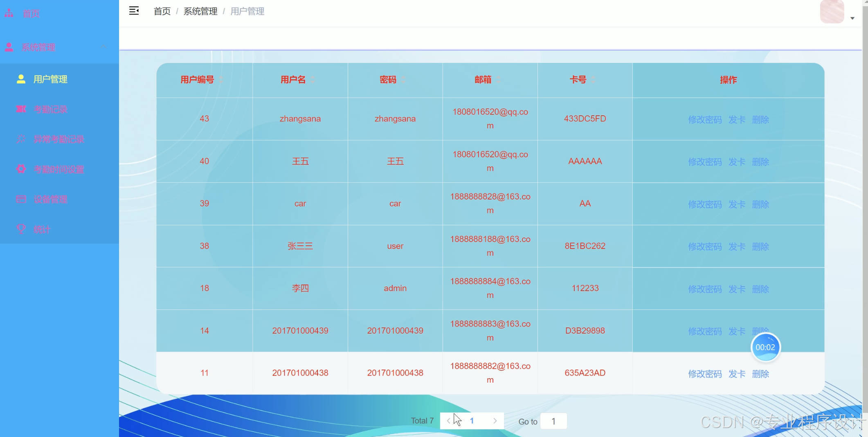This screenshot has height=437, width=868.
Task: Sort by 用户名 column caret
Action: pos(313,80)
